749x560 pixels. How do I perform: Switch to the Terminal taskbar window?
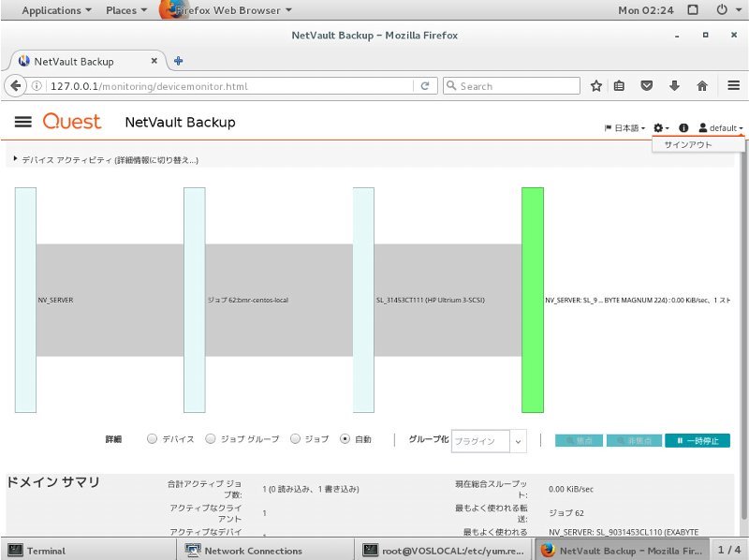89,551
